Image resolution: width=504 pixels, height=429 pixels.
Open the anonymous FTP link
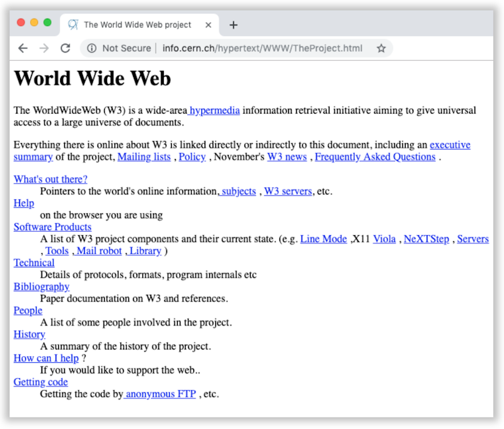pos(160,394)
